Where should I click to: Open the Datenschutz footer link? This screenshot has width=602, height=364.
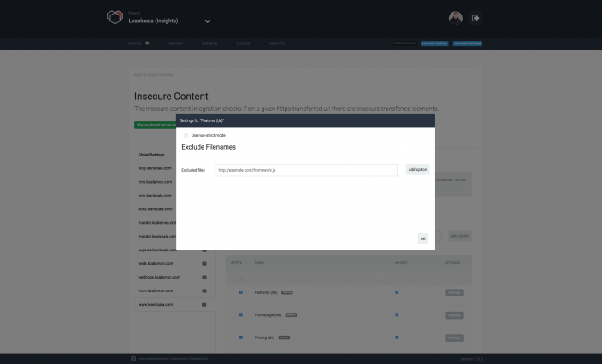(x=199, y=359)
